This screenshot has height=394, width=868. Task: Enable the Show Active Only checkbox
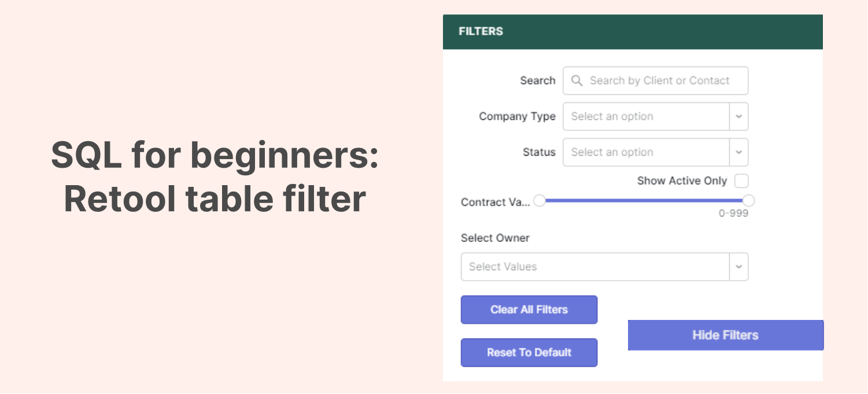pos(741,181)
